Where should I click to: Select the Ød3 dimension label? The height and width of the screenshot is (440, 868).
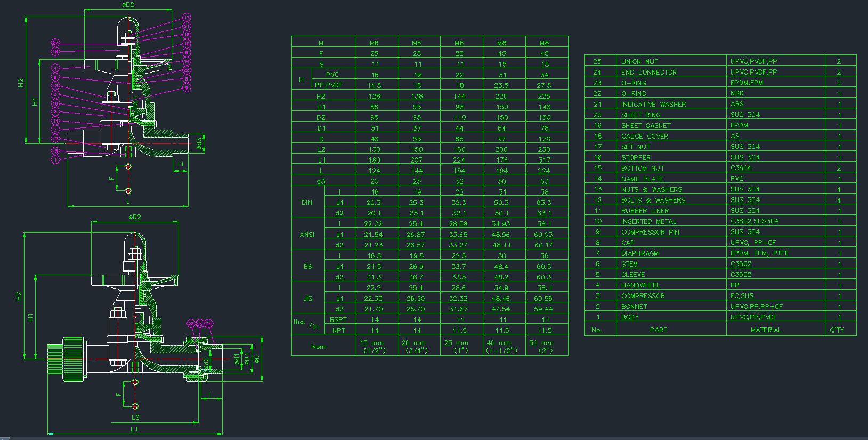(199, 144)
